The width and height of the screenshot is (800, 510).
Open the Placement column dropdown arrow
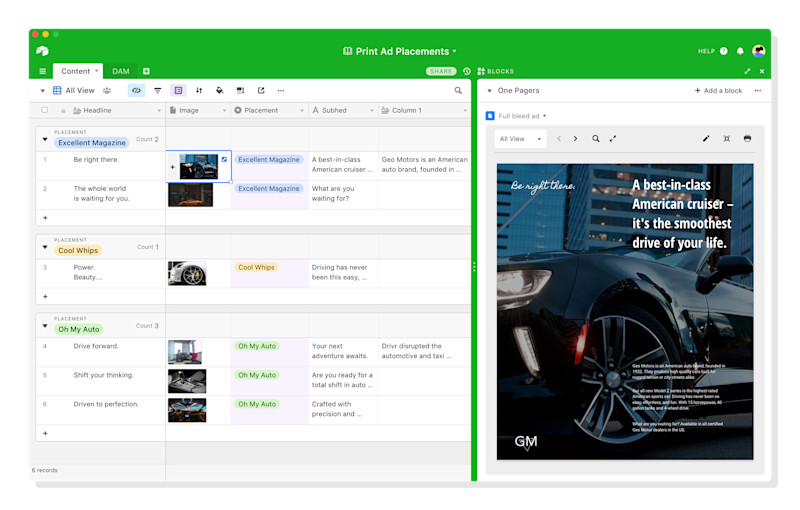tap(302, 111)
